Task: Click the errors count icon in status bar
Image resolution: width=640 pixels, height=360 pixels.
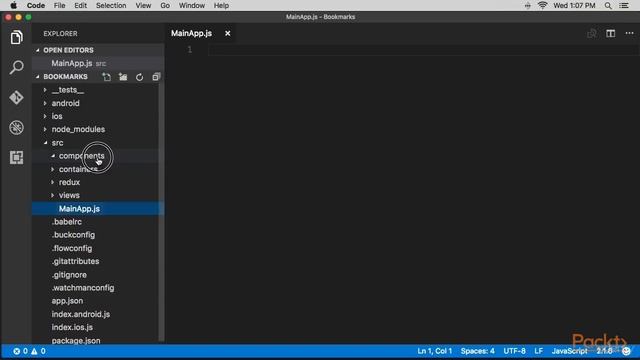Action: (x=16, y=351)
